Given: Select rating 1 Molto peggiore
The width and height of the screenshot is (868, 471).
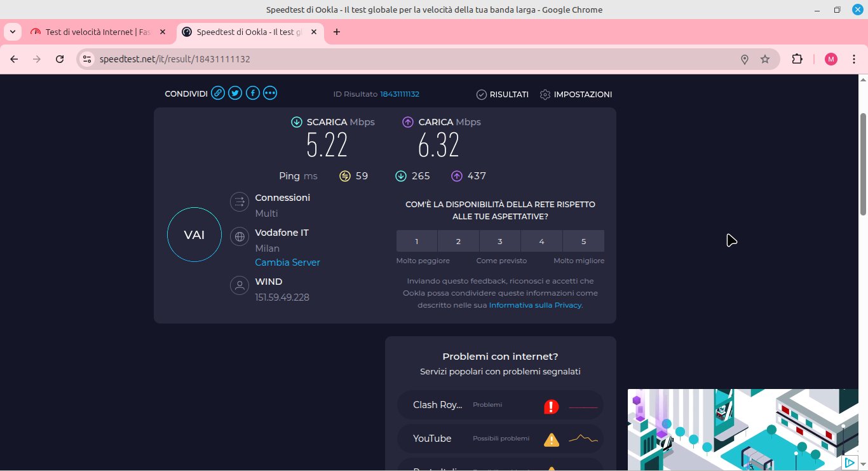Looking at the screenshot, I should pos(417,242).
